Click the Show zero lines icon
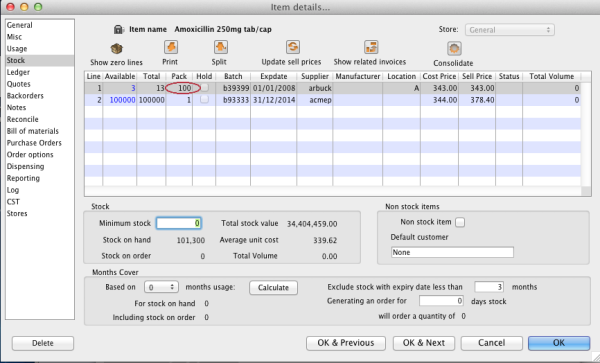 click(x=116, y=49)
